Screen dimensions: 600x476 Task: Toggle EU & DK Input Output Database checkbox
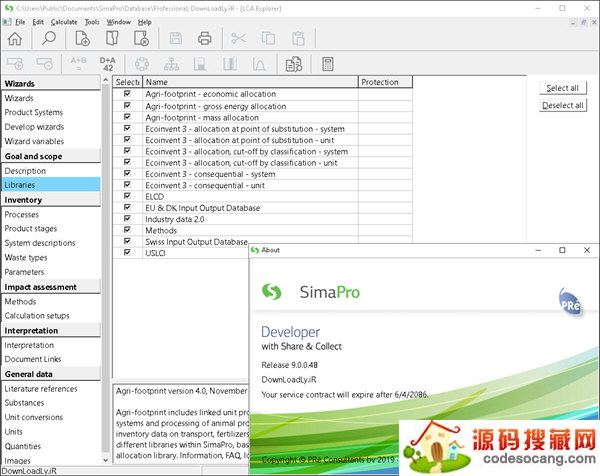coord(127,207)
